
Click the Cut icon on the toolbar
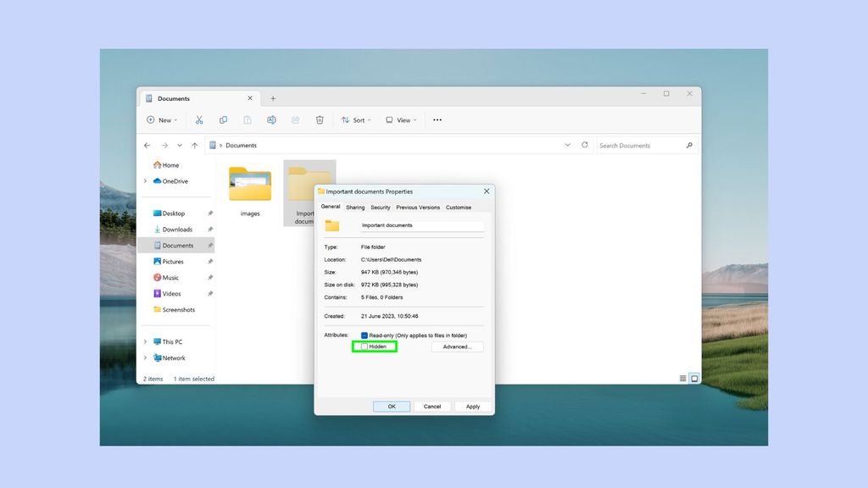point(199,119)
